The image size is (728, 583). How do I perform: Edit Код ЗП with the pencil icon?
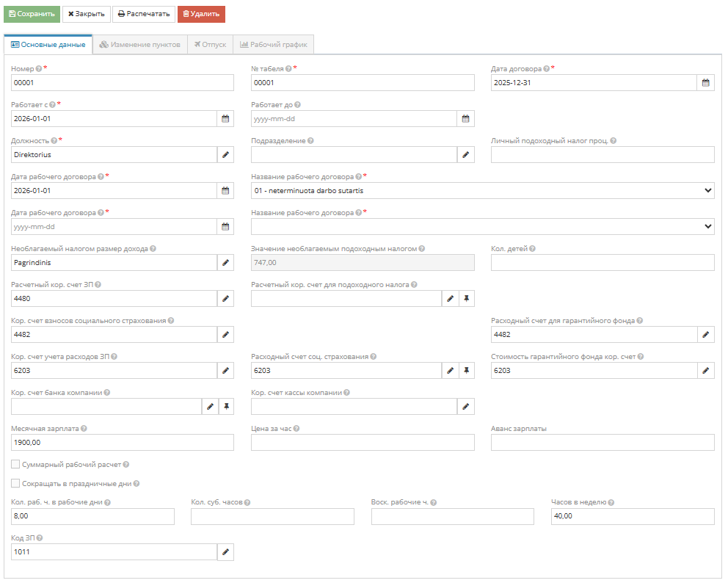point(225,551)
